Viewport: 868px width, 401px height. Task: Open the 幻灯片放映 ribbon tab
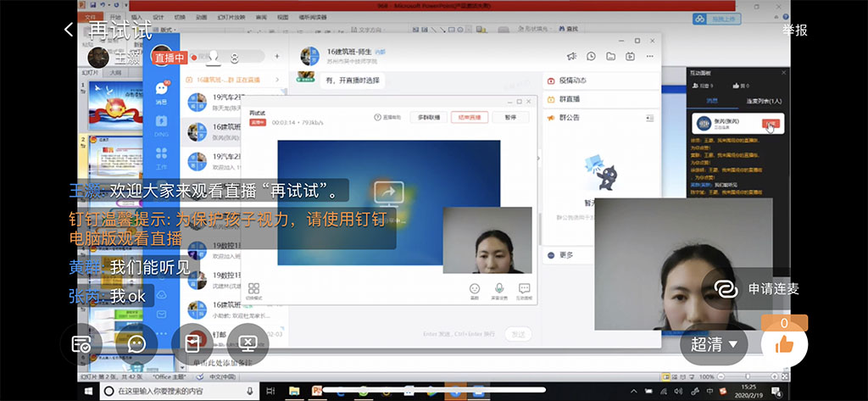[x=231, y=17]
